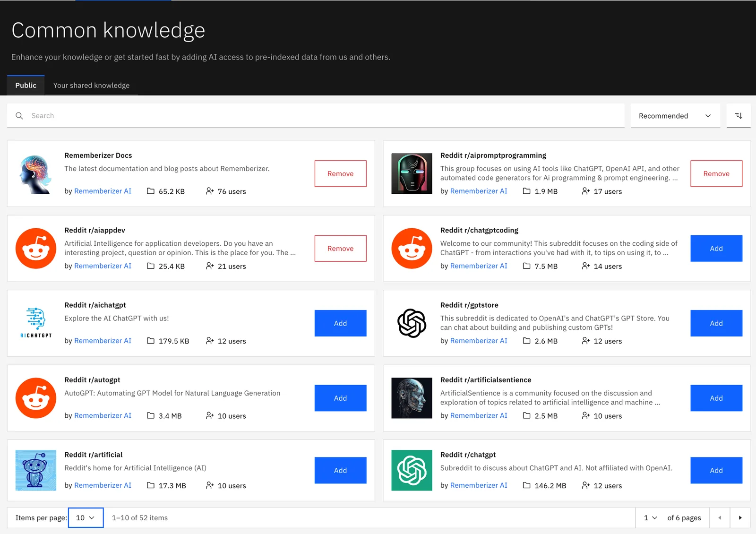
Task: Click folder icon next to 17.3 MB
Action: (151, 485)
